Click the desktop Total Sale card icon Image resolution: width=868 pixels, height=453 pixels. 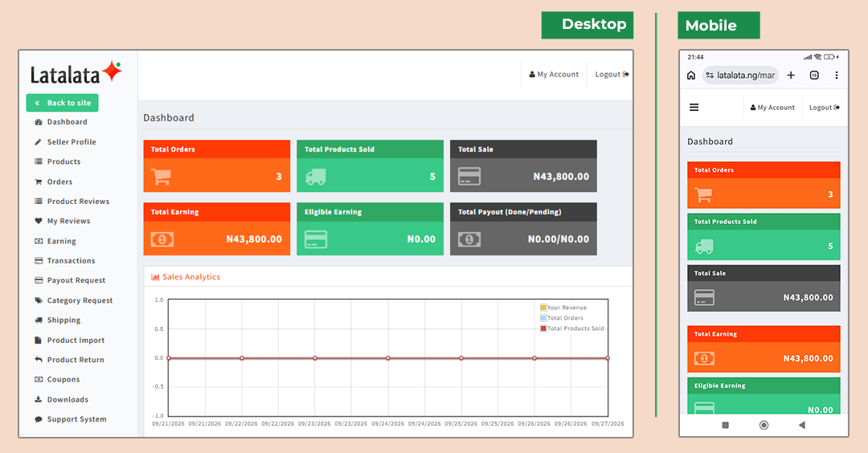[x=469, y=177]
